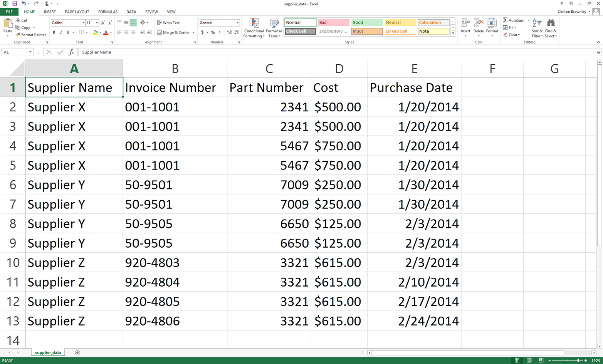Click the Increase Decimal icon
This screenshot has width=603, height=364.
pyautogui.click(x=230, y=33)
